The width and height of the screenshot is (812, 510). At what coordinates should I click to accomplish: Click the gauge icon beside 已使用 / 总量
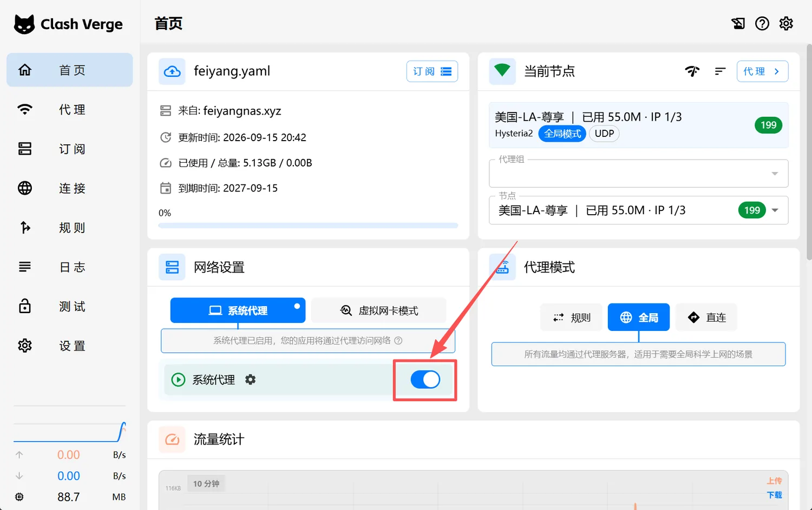click(x=166, y=163)
